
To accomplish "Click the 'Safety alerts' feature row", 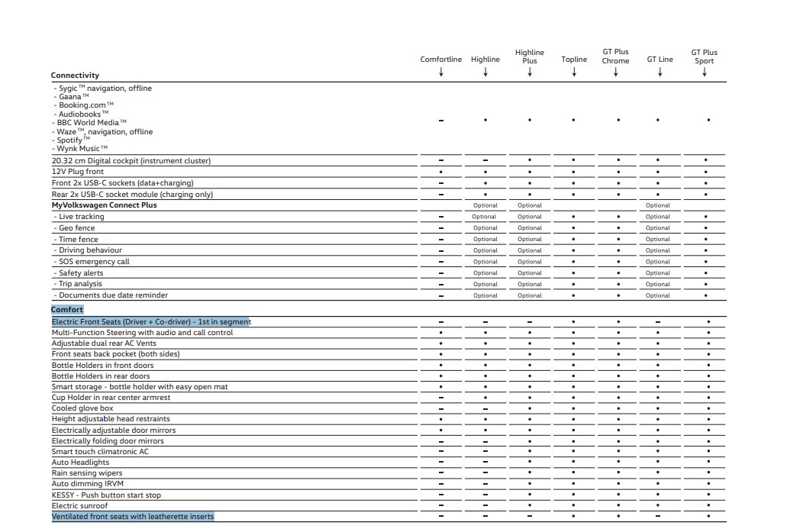I will click(x=79, y=273).
